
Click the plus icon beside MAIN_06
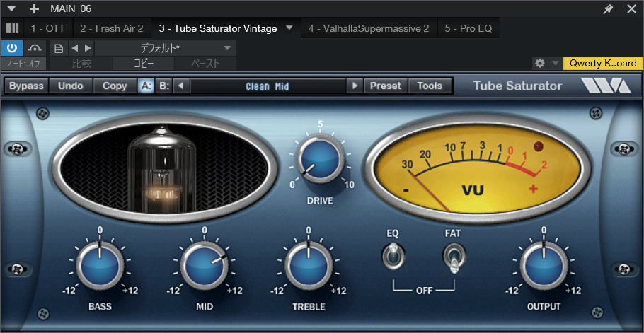[34, 9]
